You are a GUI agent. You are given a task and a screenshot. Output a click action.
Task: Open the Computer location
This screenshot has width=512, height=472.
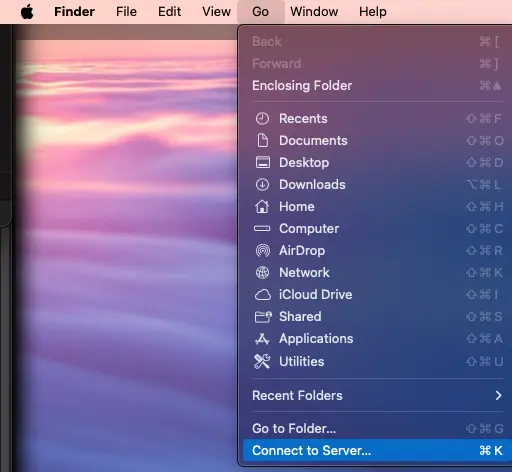(377, 229)
